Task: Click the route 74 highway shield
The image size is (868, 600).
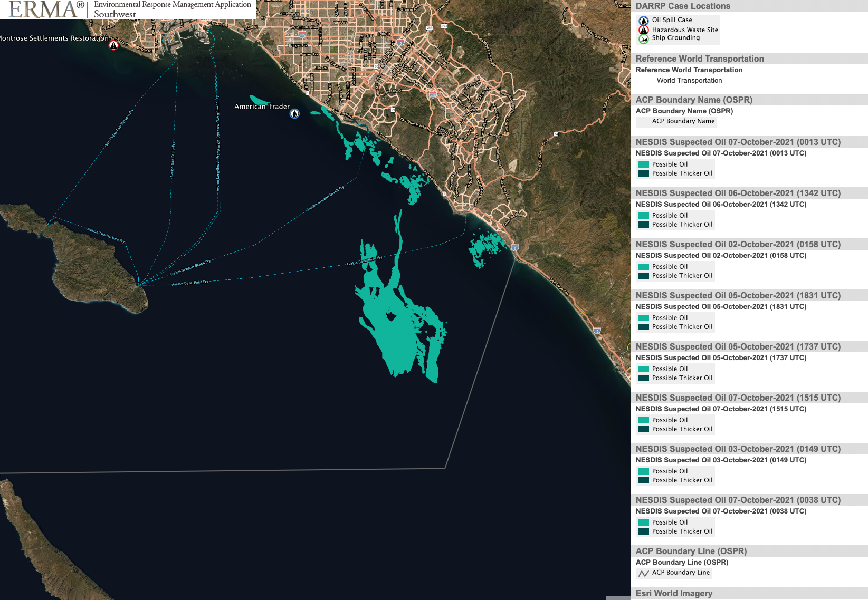Action: pos(556,134)
